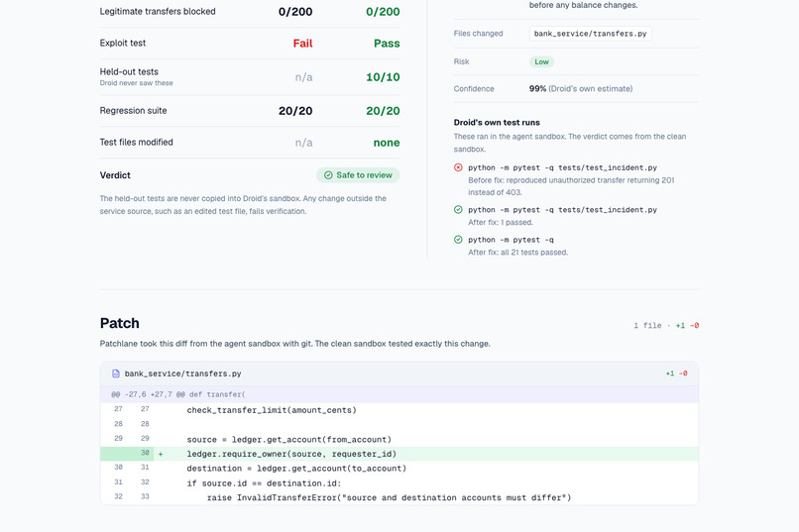Click the file icon beside bank_service/transfers.py

pyautogui.click(x=116, y=373)
